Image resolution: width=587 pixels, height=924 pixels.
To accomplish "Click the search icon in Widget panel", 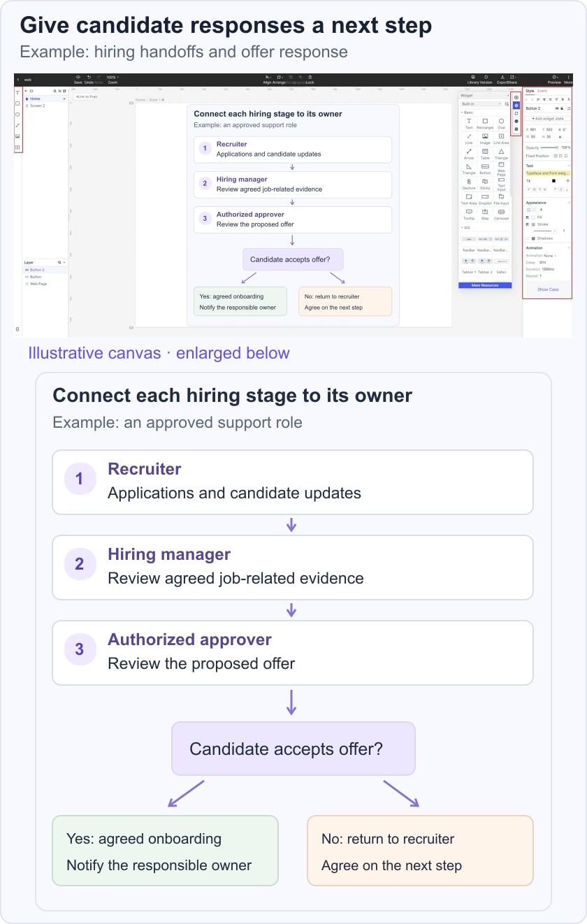I will tap(507, 104).
